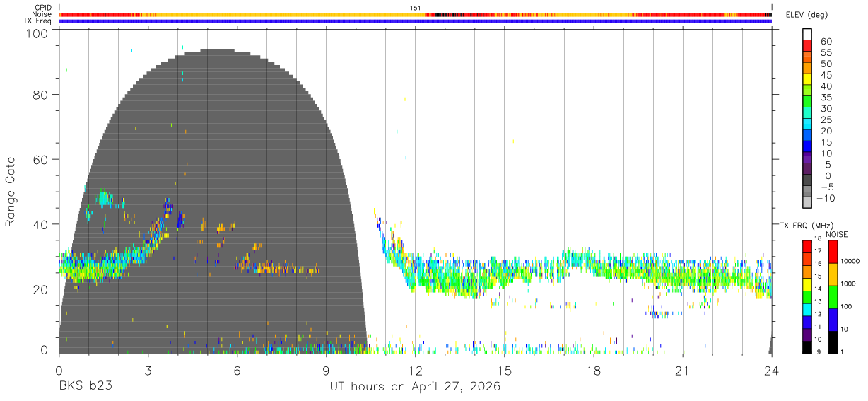This screenshot has height=401, width=868.
Task: Click the BKS b23 radar label
Action: 85,387
